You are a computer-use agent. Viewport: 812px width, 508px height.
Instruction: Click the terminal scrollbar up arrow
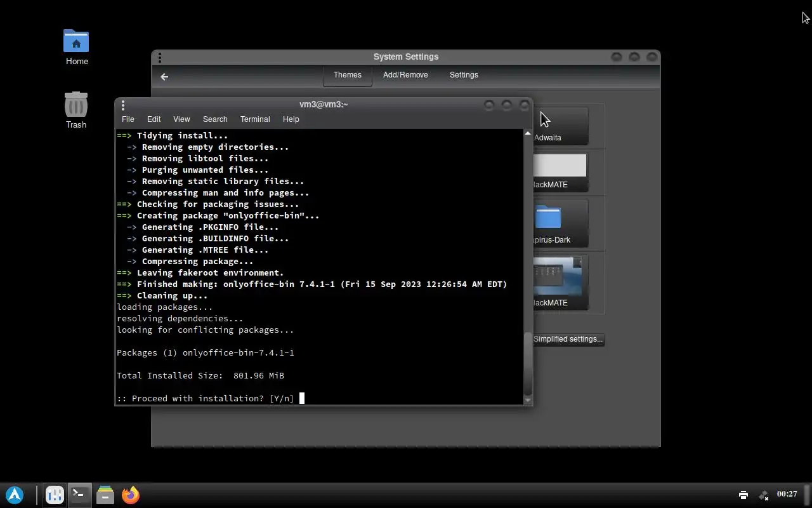(x=527, y=133)
